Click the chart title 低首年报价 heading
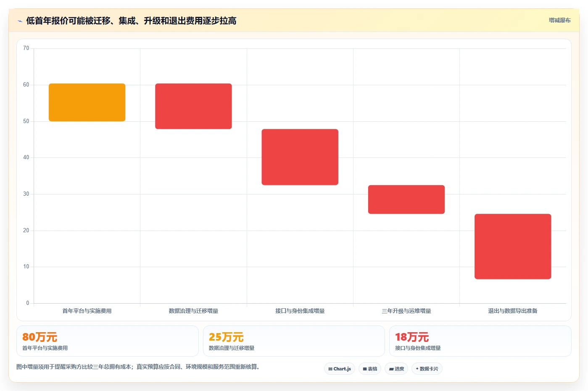This screenshot has height=391, width=588. pyautogui.click(x=131, y=21)
